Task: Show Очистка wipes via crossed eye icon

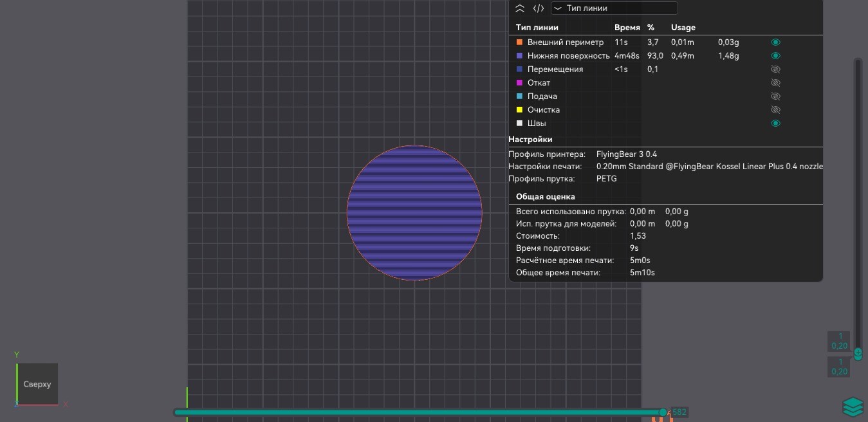Action: 775,110
